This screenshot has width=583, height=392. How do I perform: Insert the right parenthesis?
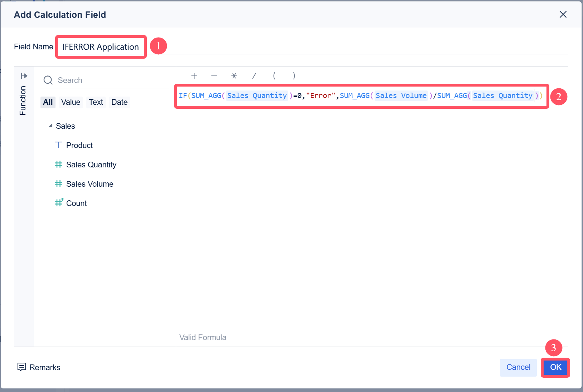(x=294, y=76)
